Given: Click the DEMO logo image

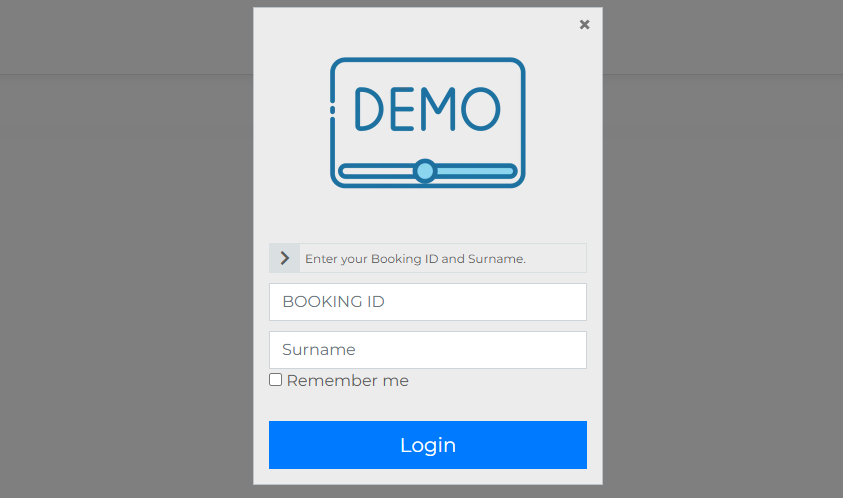Looking at the screenshot, I should tap(427, 122).
